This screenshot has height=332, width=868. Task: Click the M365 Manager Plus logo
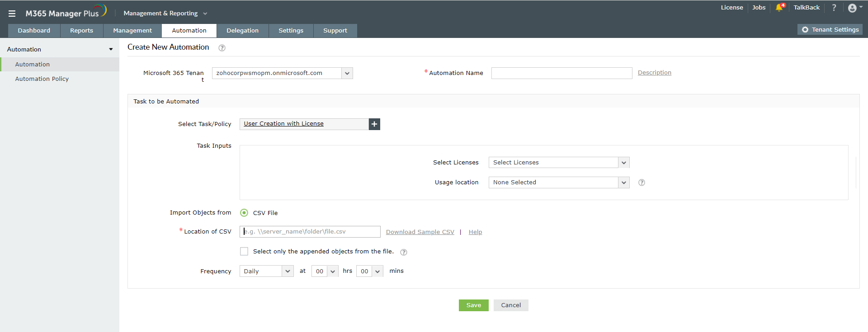coord(66,12)
